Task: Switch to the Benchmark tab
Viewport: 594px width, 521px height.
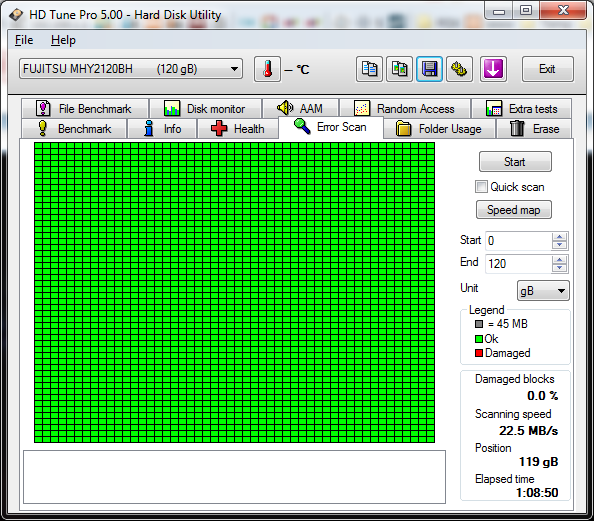Action: point(74,129)
